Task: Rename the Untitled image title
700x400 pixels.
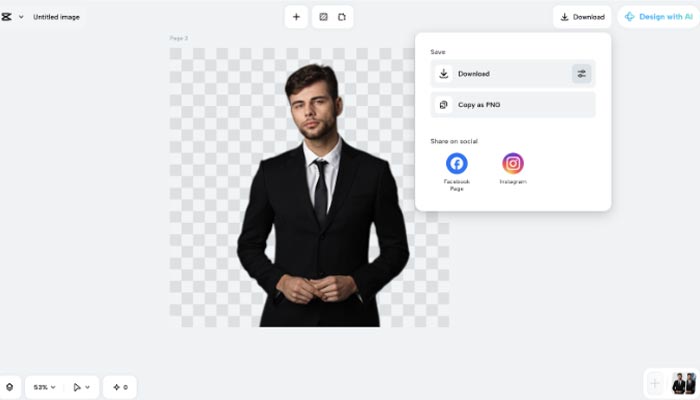Action: 56,17
